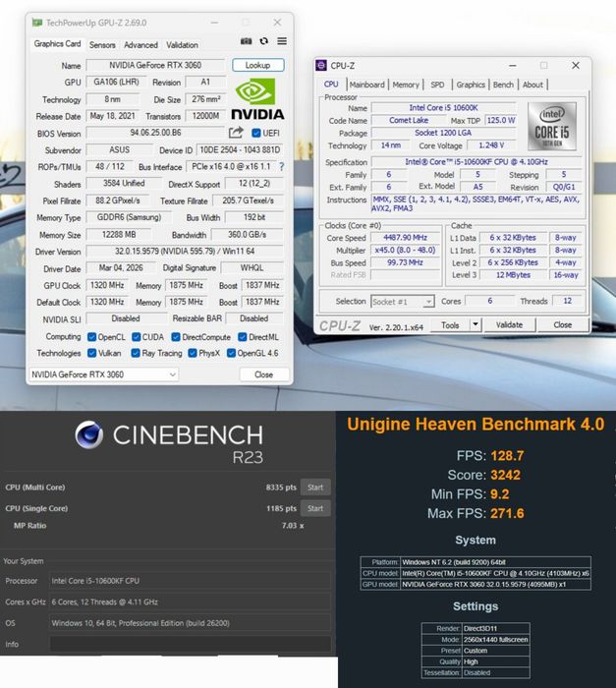Toggle the OpenGL 4.6 checkbox
Viewport: 616px width, 688px height.
click(x=231, y=353)
